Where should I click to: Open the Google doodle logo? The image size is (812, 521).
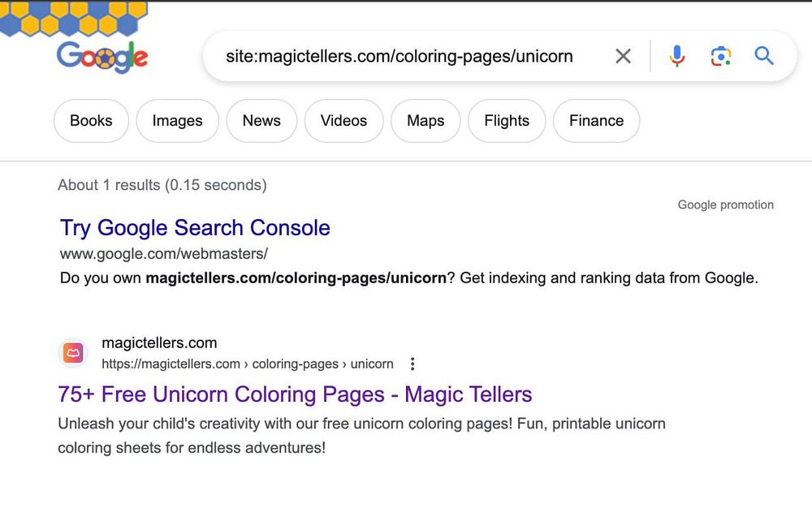point(102,57)
